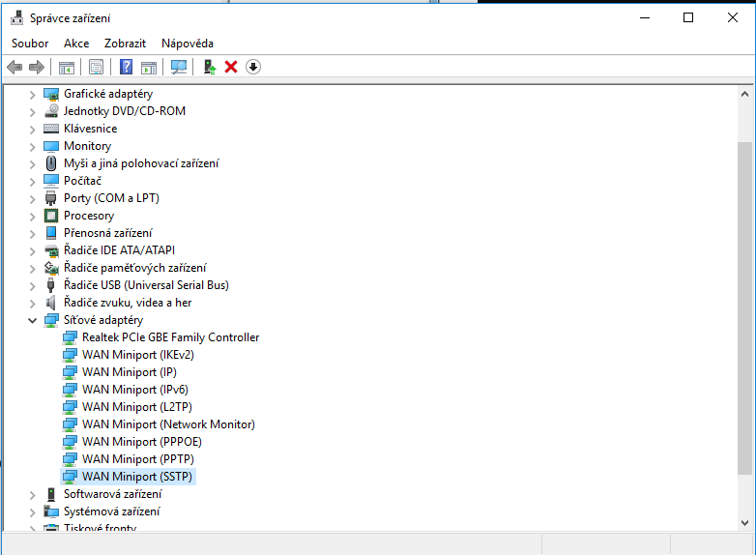Click the Back arrow toolbar icon

(15, 67)
